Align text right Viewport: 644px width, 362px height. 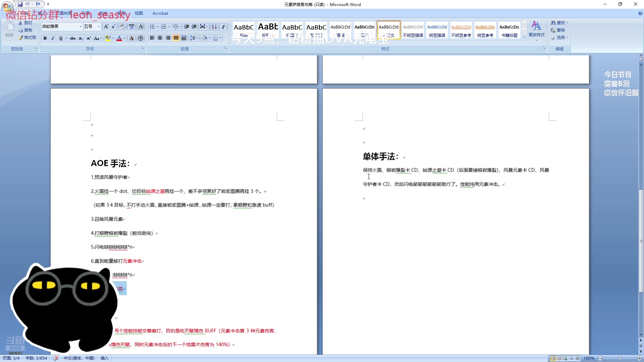click(x=168, y=38)
